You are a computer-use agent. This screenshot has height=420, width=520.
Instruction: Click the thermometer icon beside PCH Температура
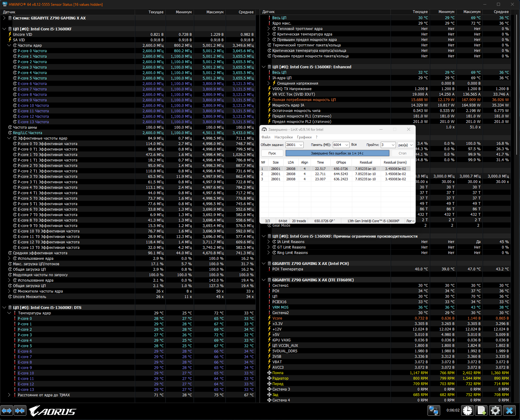pos(269,269)
